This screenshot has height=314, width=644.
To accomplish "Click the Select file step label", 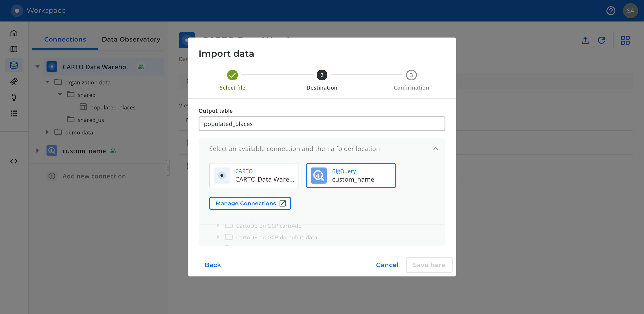I will 232,88.
